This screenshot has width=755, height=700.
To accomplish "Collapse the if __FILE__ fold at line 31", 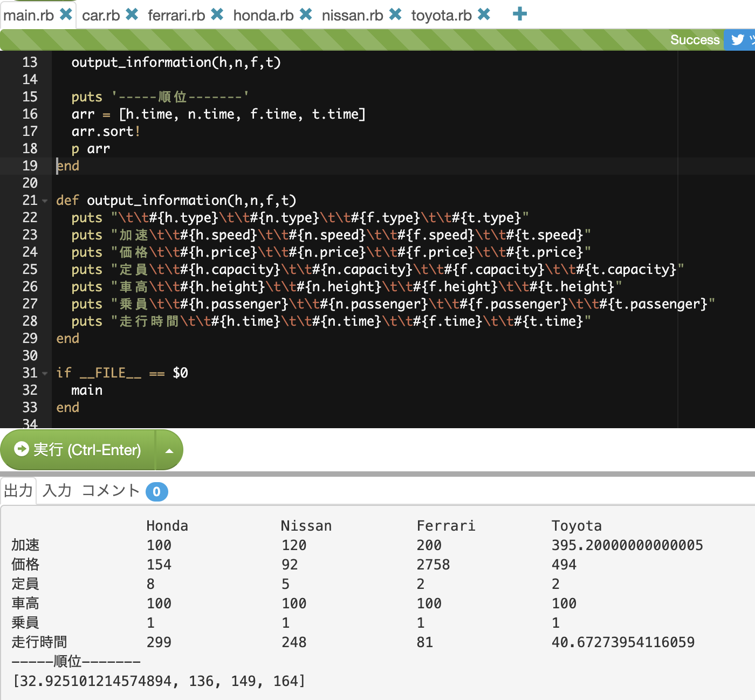I will 45,373.
